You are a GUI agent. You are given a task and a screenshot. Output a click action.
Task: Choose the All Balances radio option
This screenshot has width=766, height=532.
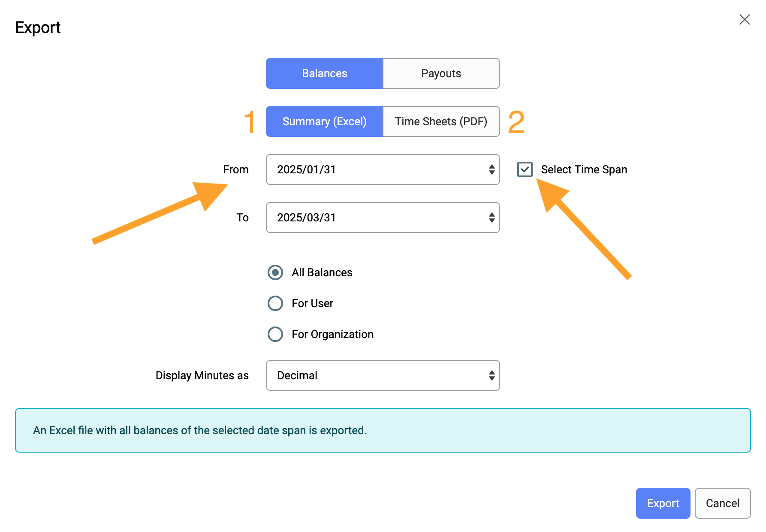(x=275, y=272)
